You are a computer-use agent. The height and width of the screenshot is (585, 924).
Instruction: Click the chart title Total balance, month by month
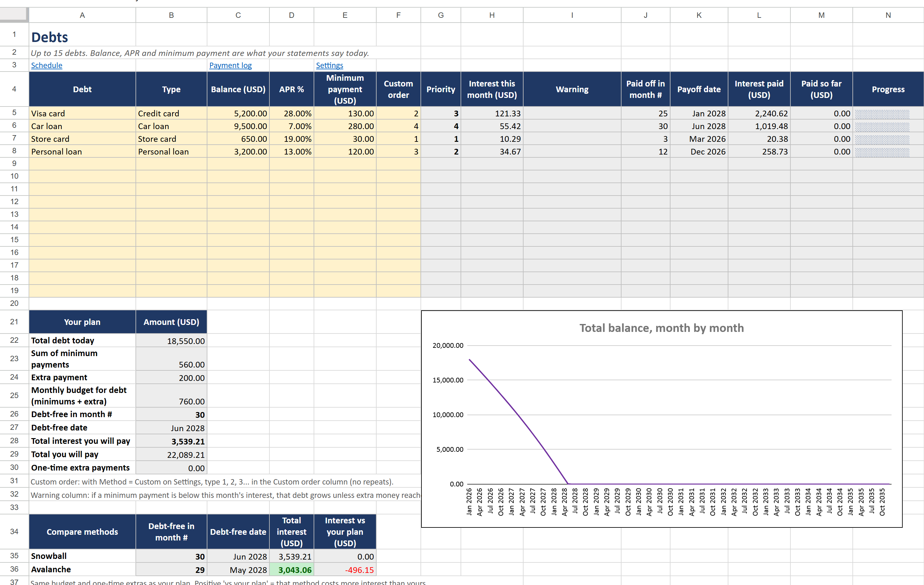[661, 328]
